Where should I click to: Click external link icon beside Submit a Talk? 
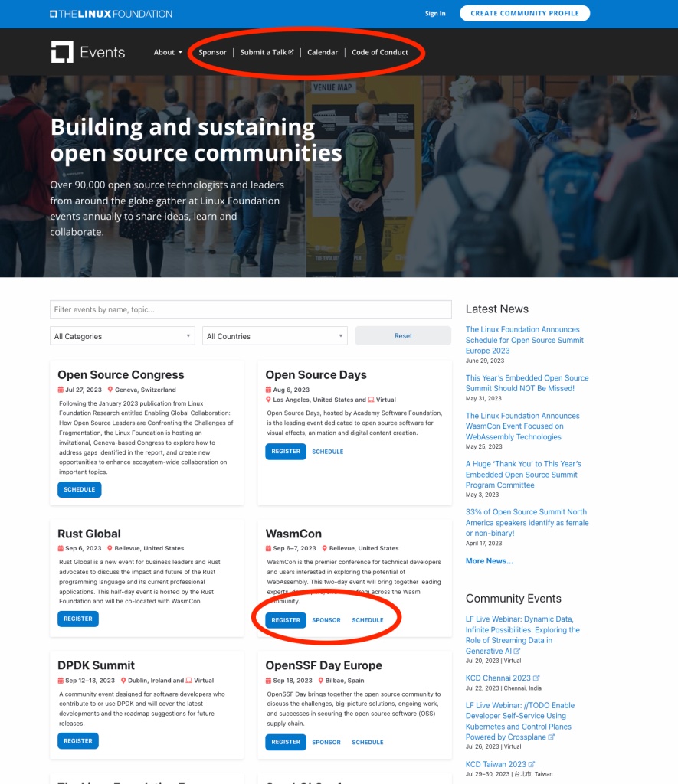[x=291, y=52]
